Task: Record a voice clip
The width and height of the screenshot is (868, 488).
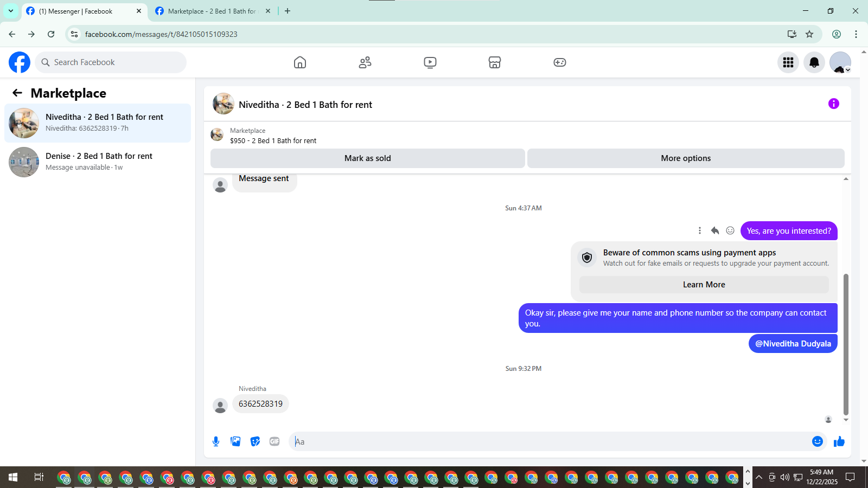Action: (216, 441)
